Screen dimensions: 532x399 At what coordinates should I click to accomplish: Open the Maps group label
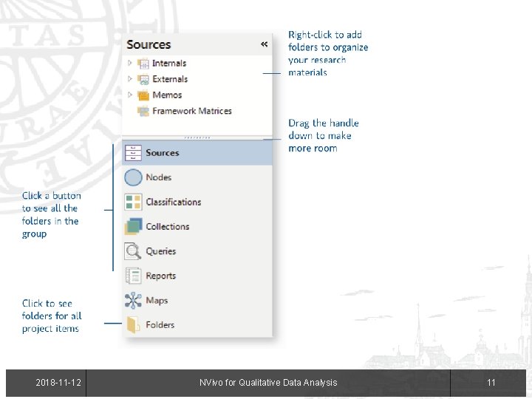[157, 301]
